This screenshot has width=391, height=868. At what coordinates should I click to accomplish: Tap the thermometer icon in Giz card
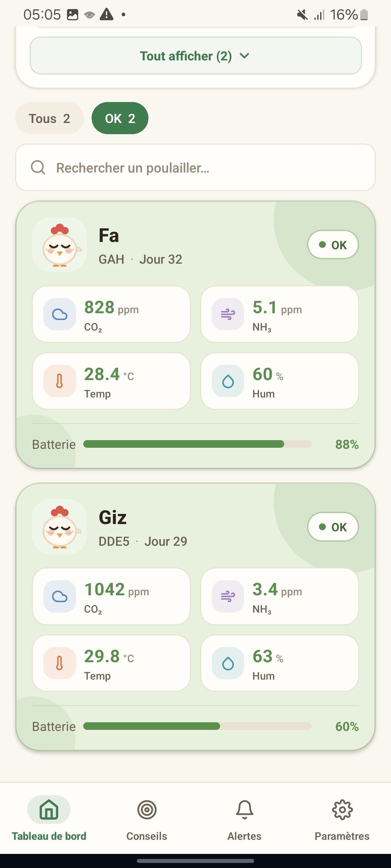[60, 663]
